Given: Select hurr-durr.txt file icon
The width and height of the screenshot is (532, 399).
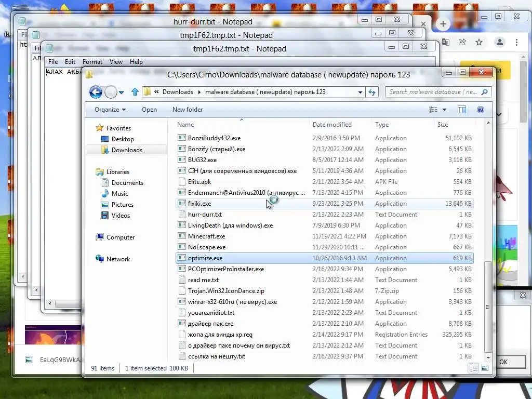Looking at the screenshot, I should pyautogui.click(x=182, y=215).
